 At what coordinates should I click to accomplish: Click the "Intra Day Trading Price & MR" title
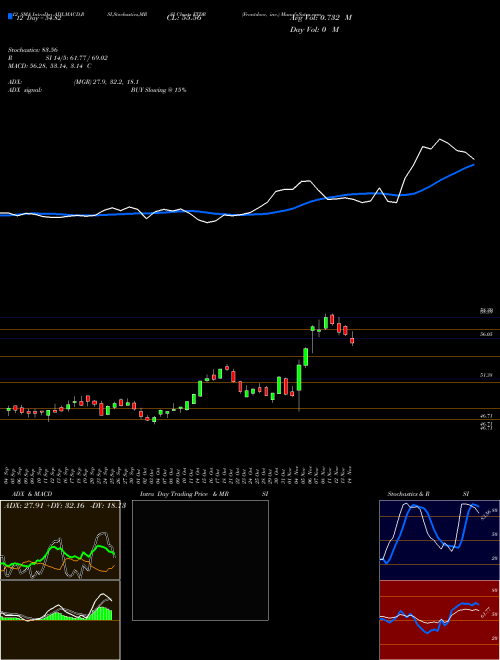click(x=184, y=494)
